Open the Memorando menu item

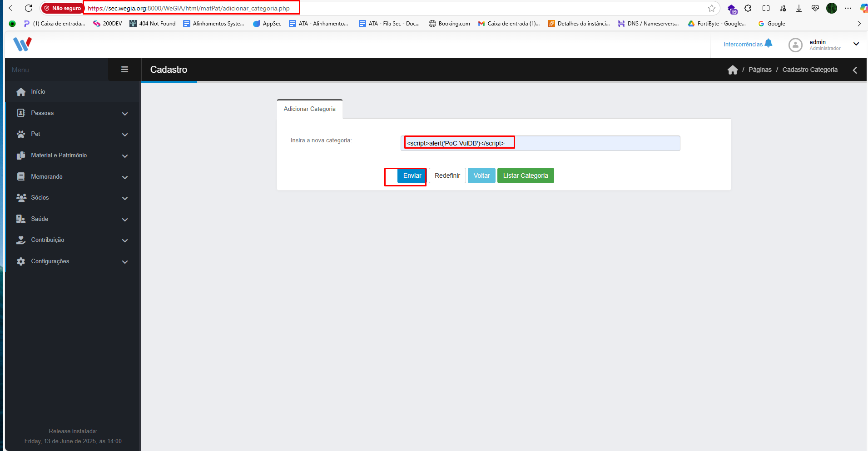[x=72, y=176]
